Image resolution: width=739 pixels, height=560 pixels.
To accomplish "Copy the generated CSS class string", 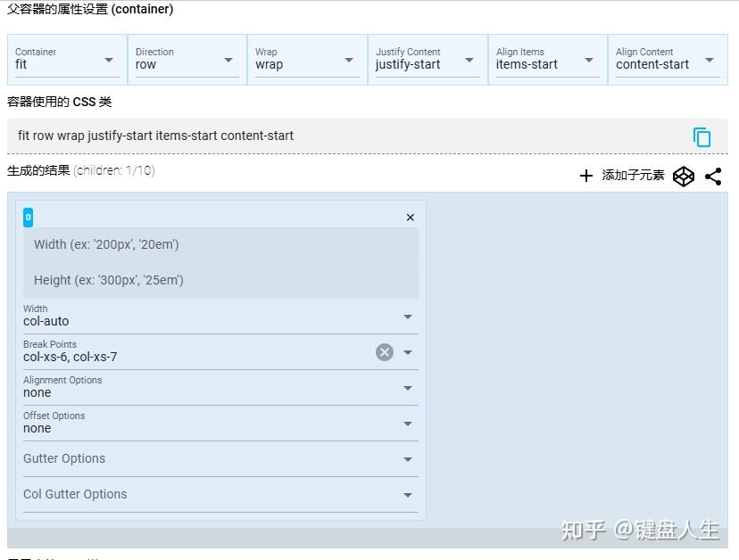I will tap(702, 136).
